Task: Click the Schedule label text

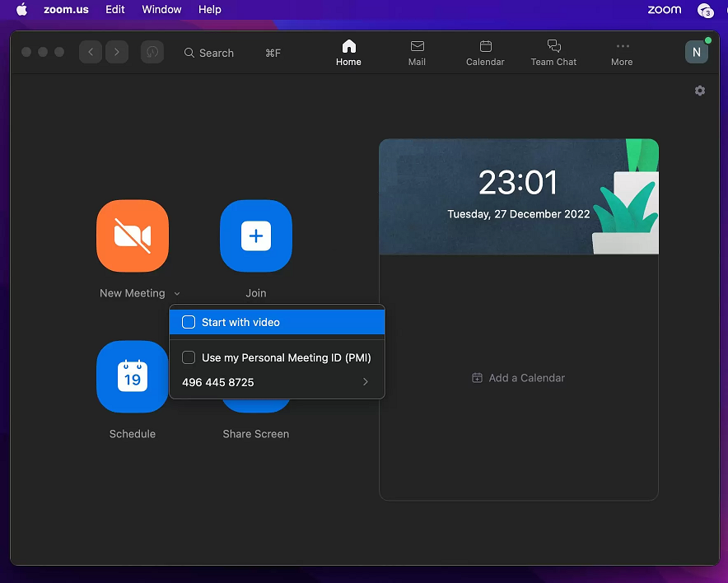Action: (x=133, y=434)
